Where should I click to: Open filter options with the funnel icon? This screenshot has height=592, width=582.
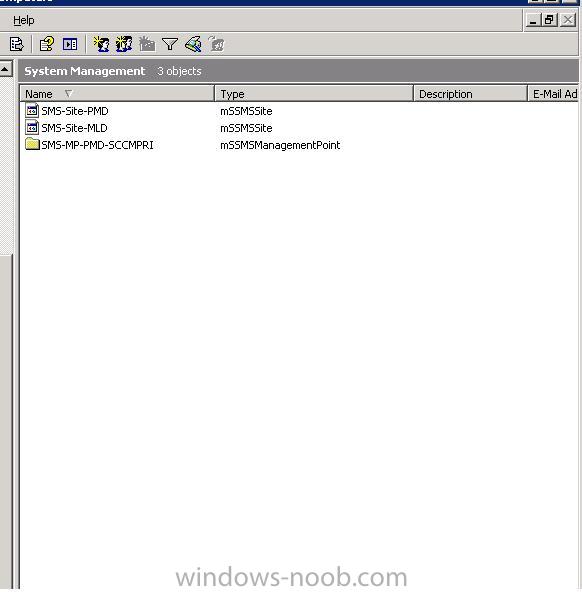[170, 44]
